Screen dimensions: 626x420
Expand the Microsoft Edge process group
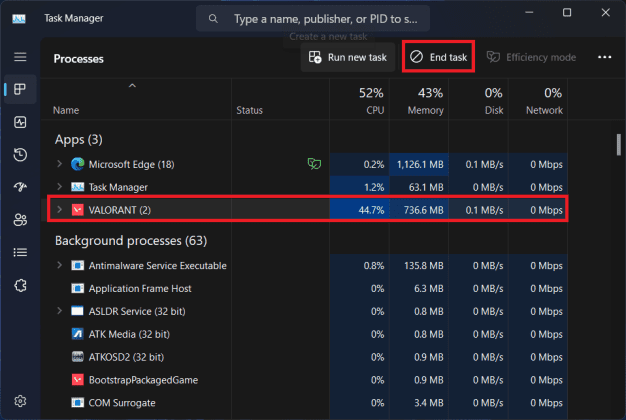click(60, 163)
